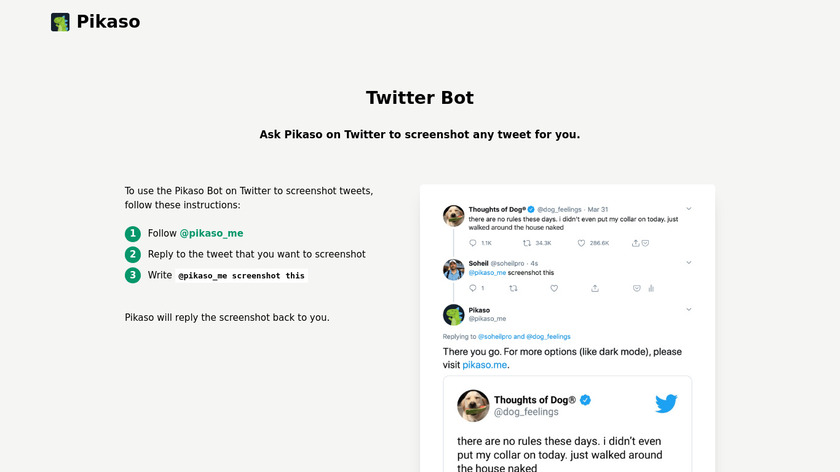The image size is (840, 472).
Task: Open the @pikaso_me follow link
Action: coord(211,233)
